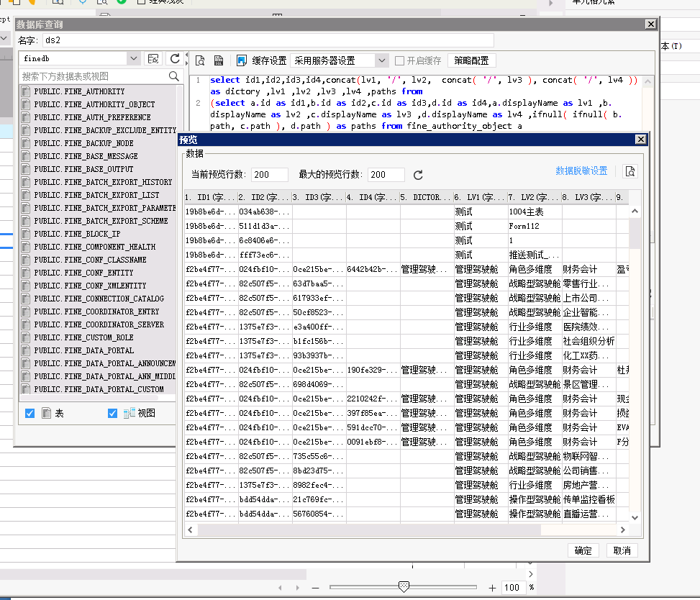This screenshot has height=600, width=700.
Task: Select the ID4 column header
Action: tap(373, 197)
